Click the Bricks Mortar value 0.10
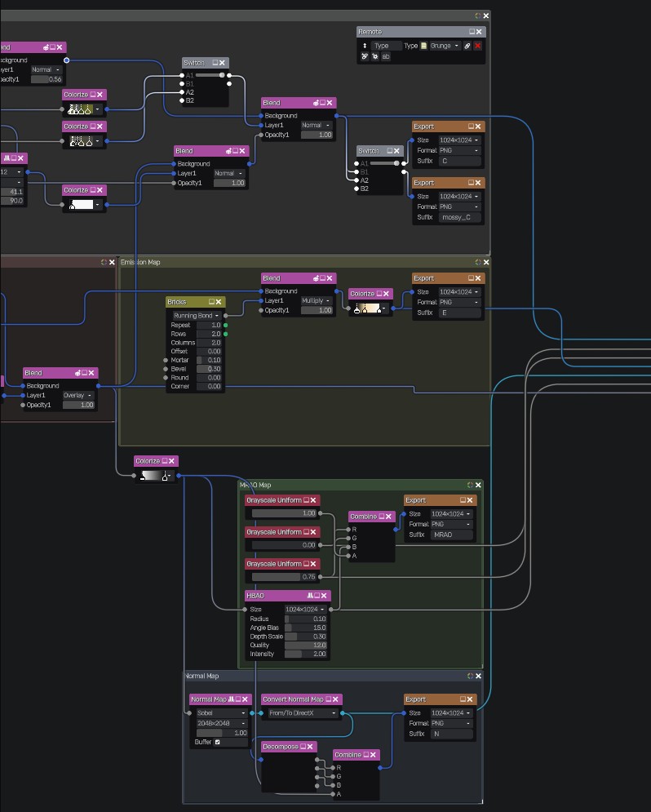Viewport: 651px width, 812px height. 209,360
